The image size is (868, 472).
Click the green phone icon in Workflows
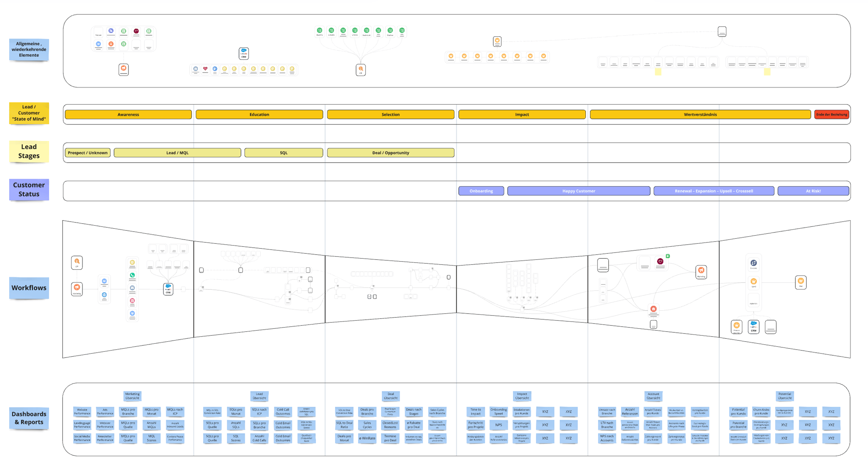pyautogui.click(x=132, y=275)
